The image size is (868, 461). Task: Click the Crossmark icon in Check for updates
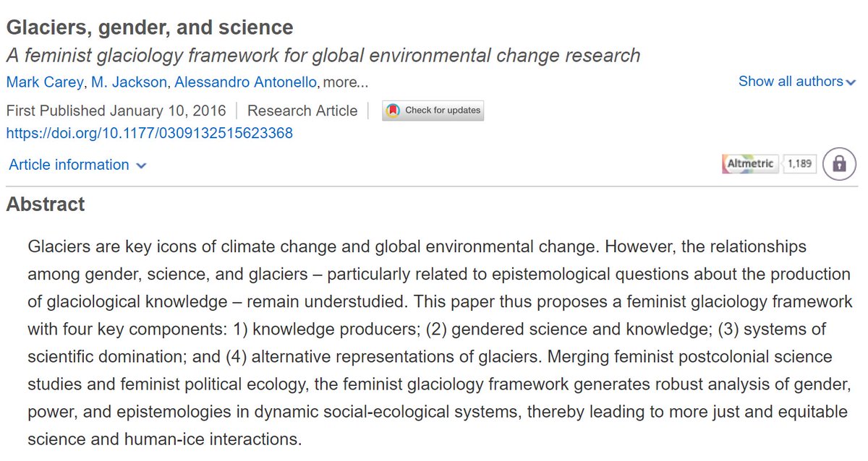(x=393, y=111)
